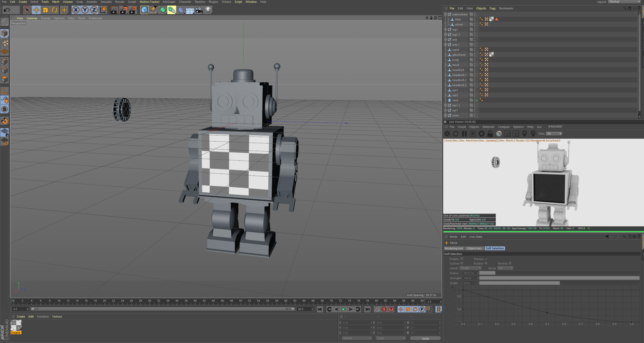Image resolution: width=644 pixels, height=343 pixels.
Task: Select the Rotate tool icon
Action: pyautogui.click(x=55, y=10)
